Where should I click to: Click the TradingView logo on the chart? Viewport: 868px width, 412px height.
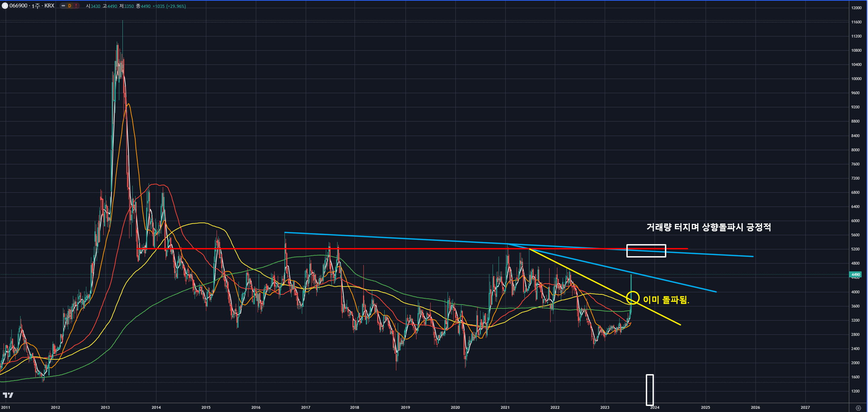click(8, 395)
